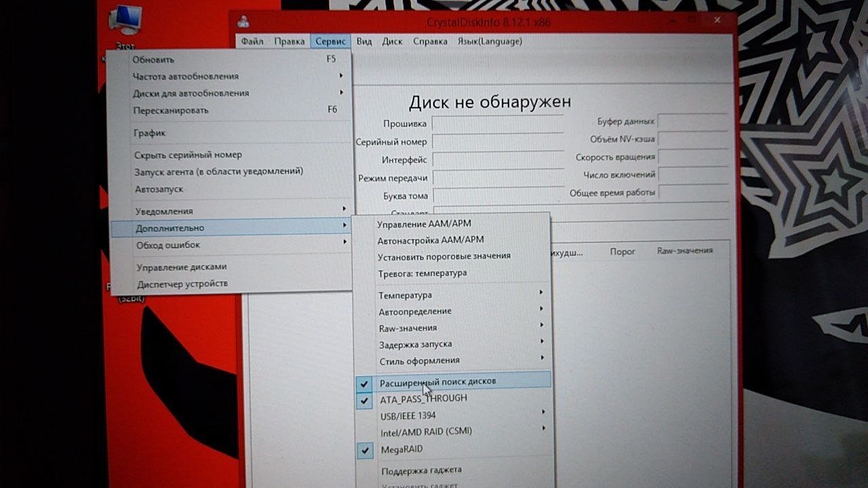Image resolution: width=868 pixels, height=488 pixels.
Task: Open Управление дисками
Action: (231, 267)
